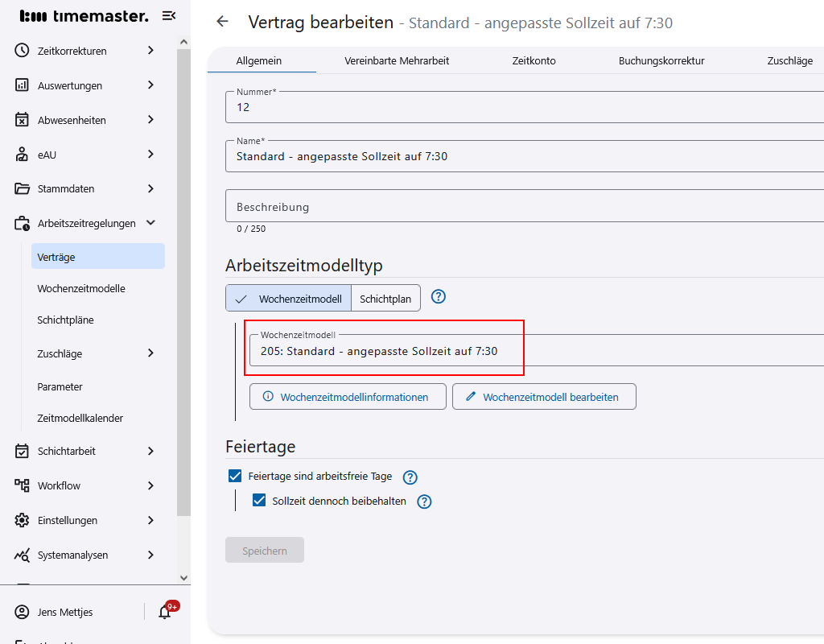The height and width of the screenshot is (644, 824).
Task: Click the eAU sidebar icon
Action: pyautogui.click(x=23, y=155)
